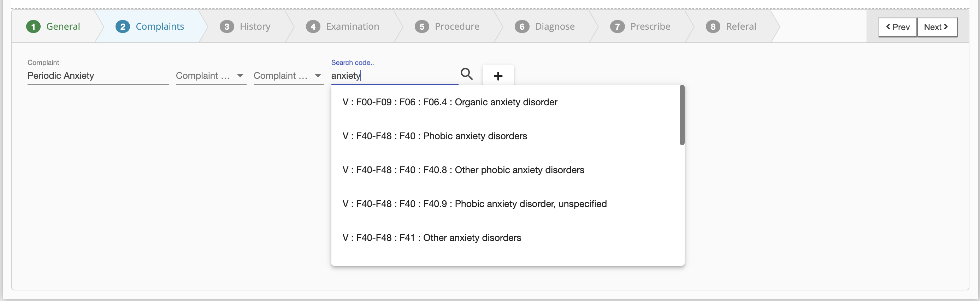This screenshot has height=301, width=980.
Task: Click the step 6 Diagnose number badge
Action: pyautogui.click(x=522, y=26)
